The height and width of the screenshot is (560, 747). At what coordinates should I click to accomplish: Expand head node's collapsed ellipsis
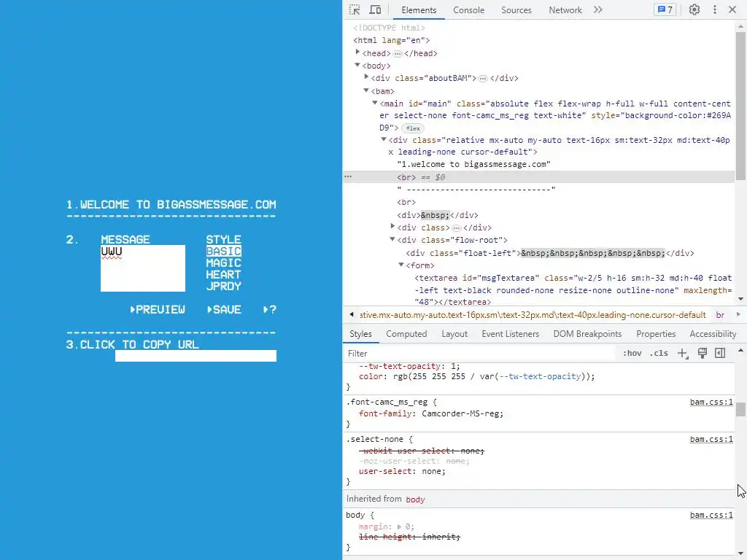point(398,53)
